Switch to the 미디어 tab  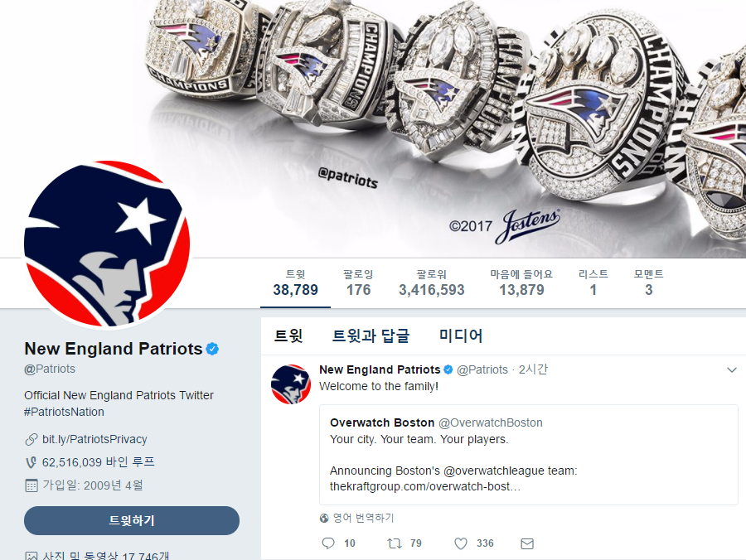[x=461, y=336]
